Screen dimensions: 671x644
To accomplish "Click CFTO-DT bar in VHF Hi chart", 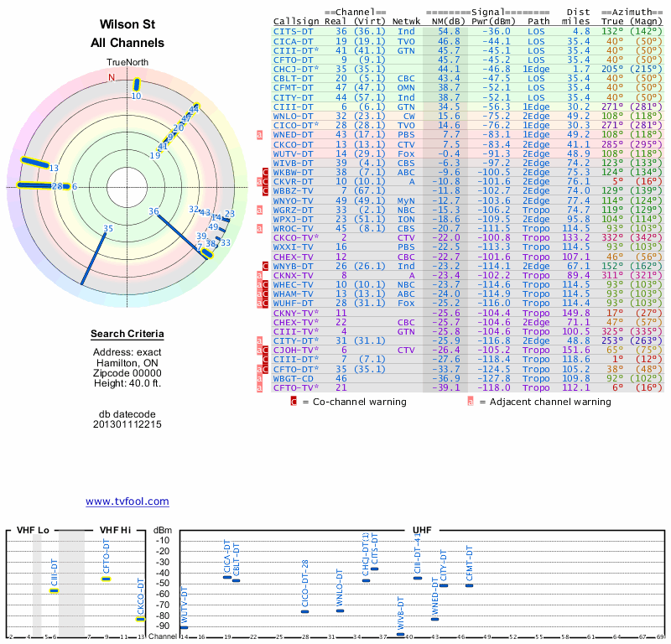I will tap(107, 579).
